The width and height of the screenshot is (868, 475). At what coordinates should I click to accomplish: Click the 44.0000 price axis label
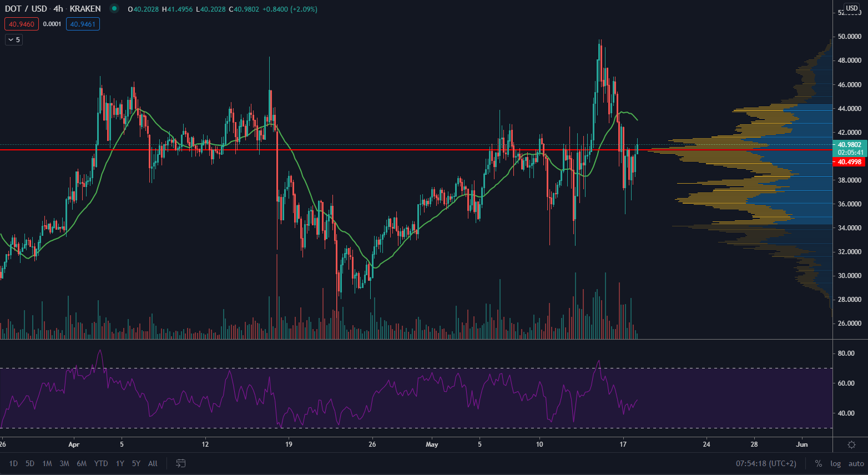[x=850, y=109]
